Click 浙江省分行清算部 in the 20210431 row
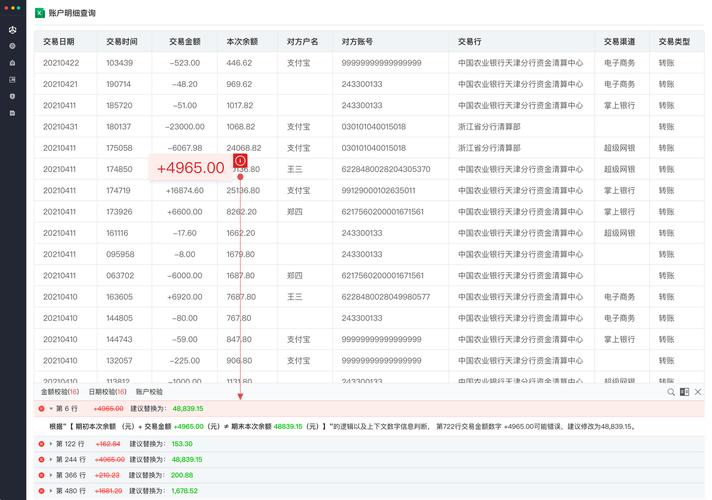The height and width of the screenshot is (500, 712). coord(489,127)
